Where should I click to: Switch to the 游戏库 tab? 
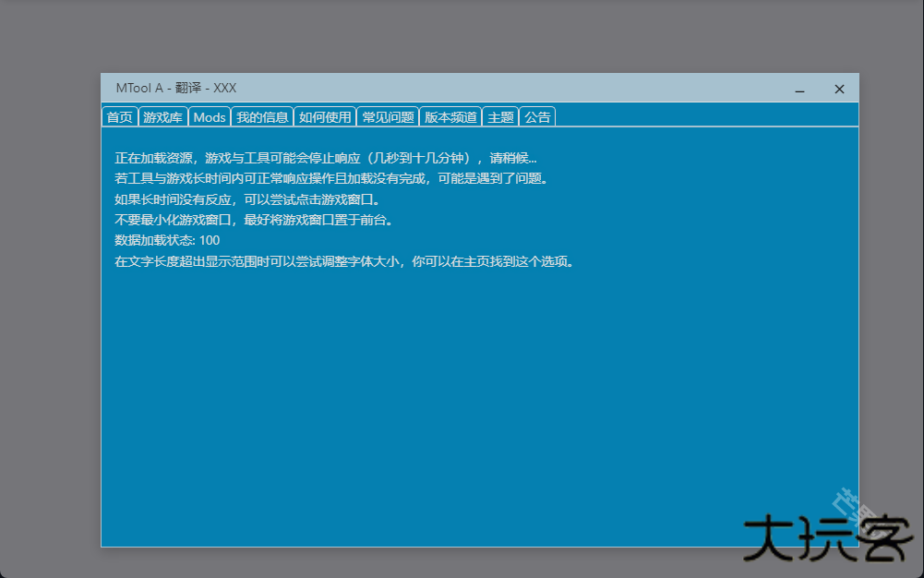click(x=162, y=117)
